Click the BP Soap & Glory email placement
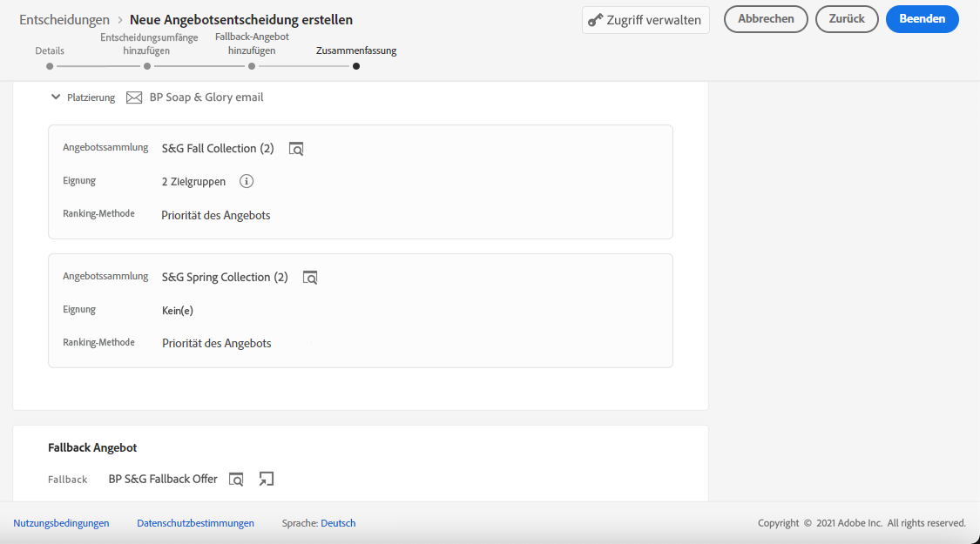 (x=206, y=97)
